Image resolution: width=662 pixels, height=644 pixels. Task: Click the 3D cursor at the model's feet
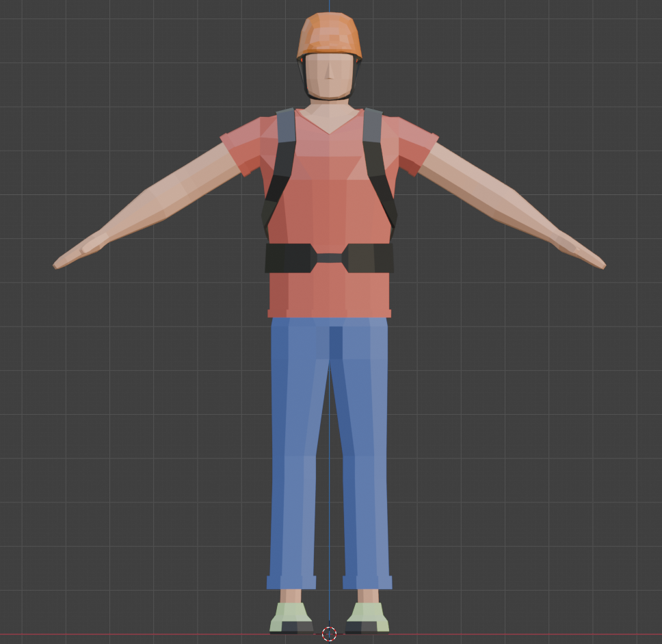point(330,634)
